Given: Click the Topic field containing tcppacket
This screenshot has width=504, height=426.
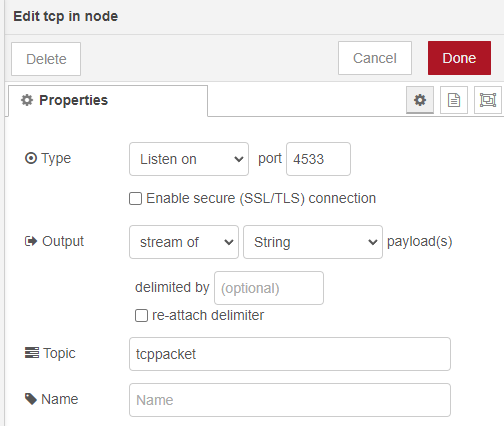Looking at the screenshot, I should [290, 354].
